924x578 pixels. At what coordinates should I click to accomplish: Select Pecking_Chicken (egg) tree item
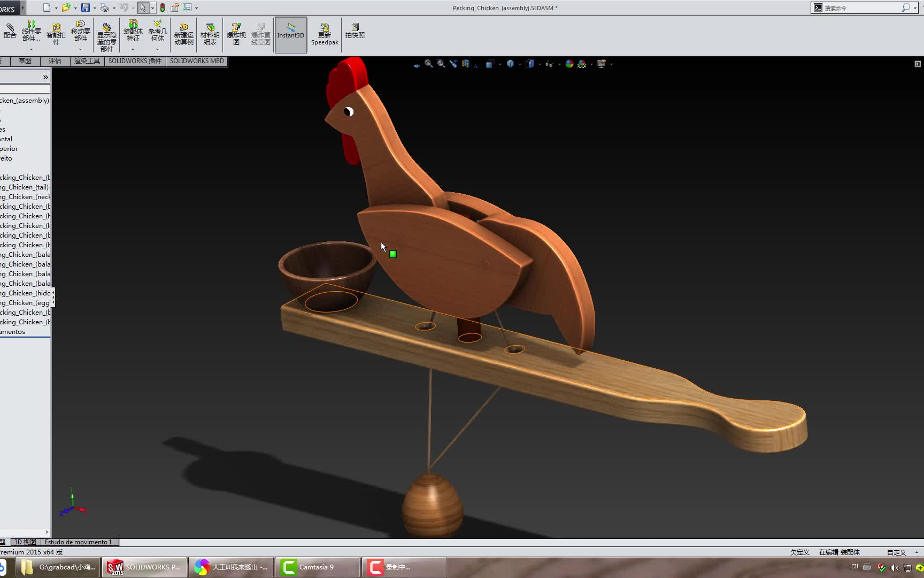(x=25, y=303)
